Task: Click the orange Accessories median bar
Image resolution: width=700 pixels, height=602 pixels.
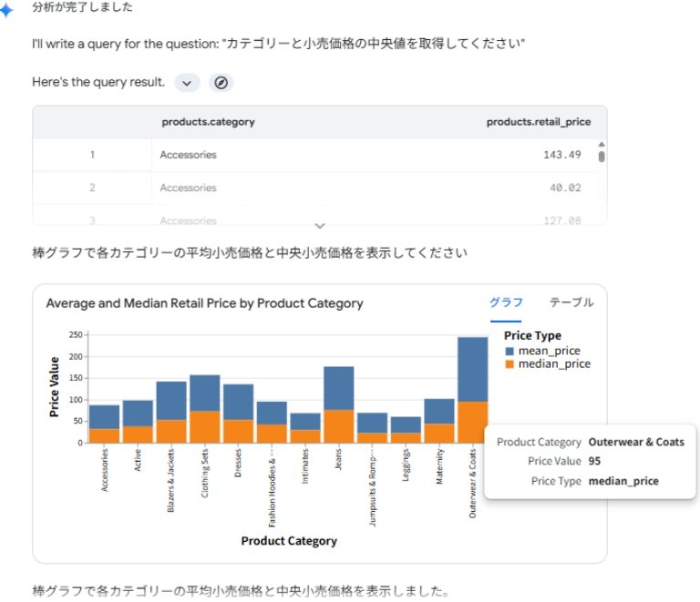Action: click(104, 435)
